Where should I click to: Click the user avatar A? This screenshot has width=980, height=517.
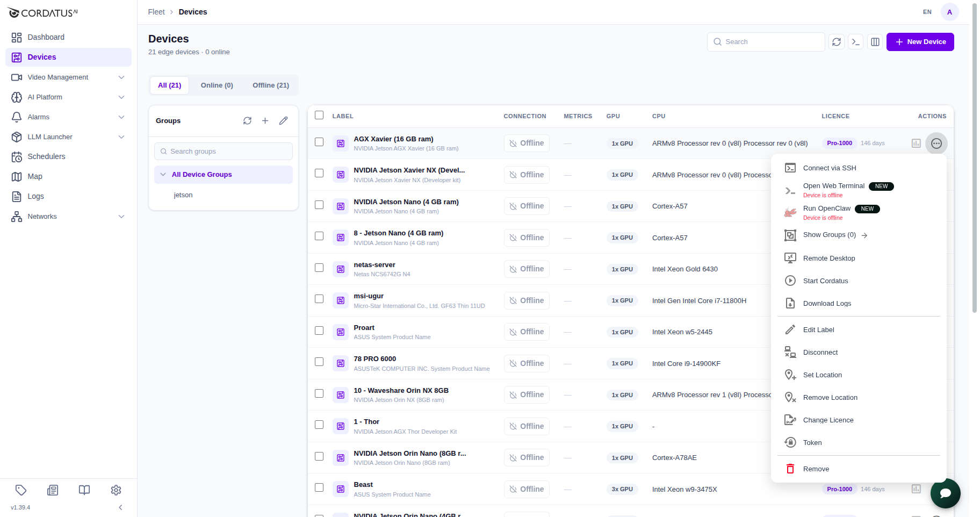tap(949, 12)
